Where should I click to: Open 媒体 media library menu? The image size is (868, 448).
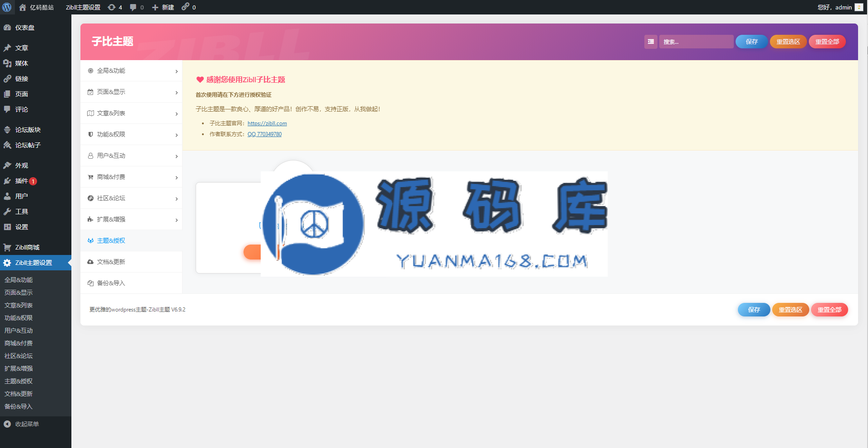pos(36,63)
